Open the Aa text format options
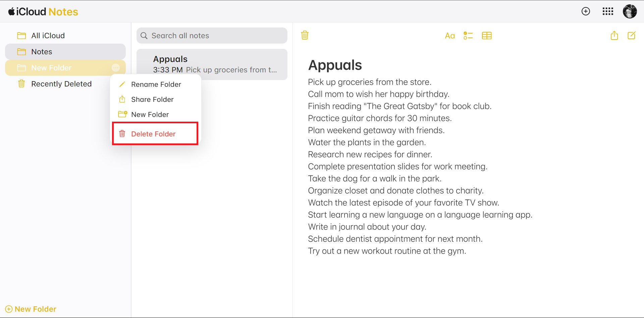This screenshot has height=318, width=644. [449, 36]
